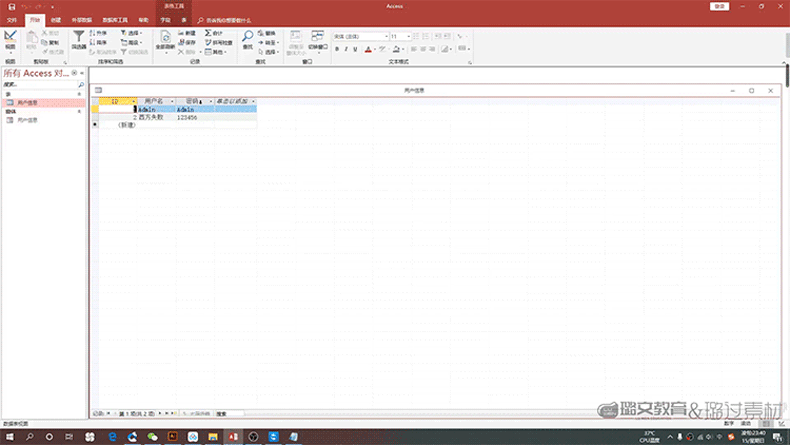The width and height of the screenshot is (790, 445).
Task: Collapse the 窗体 group in navigation pane
Action: (x=79, y=111)
